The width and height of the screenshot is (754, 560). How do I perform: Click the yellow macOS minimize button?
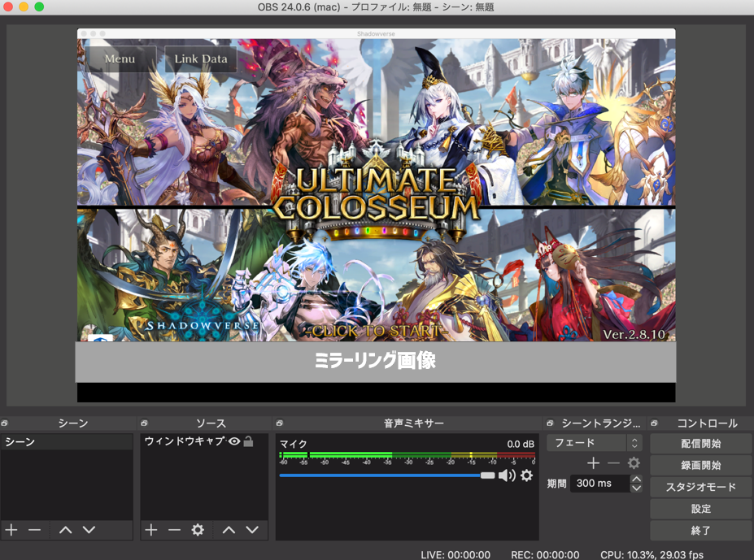tap(24, 7)
